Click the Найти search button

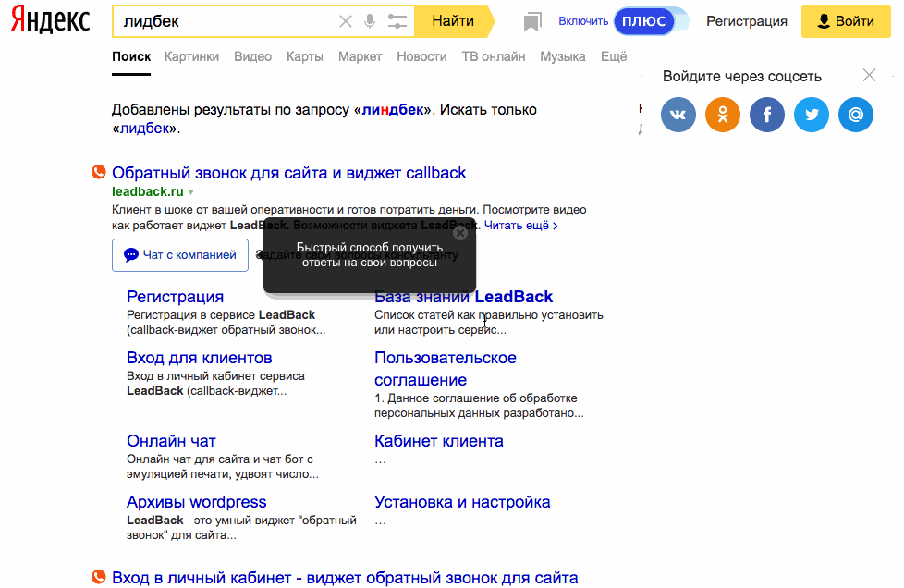pyautogui.click(x=453, y=21)
